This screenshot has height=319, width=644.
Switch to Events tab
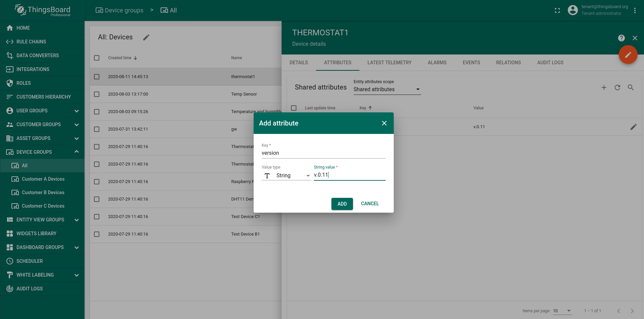pyautogui.click(x=472, y=63)
